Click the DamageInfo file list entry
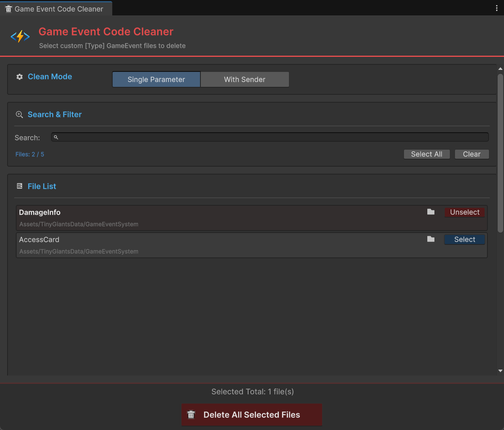This screenshot has height=430, width=504. pyautogui.click(x=198, y=218)
